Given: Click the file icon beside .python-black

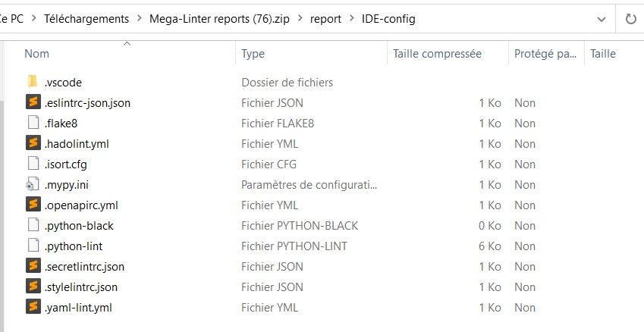Looking at the screenshot, I should coord(32,225).
